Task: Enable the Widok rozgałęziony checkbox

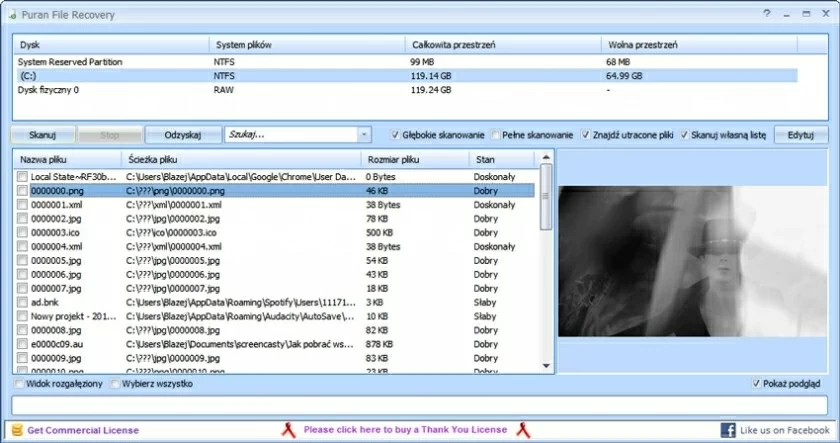Action: pos(19,384)
